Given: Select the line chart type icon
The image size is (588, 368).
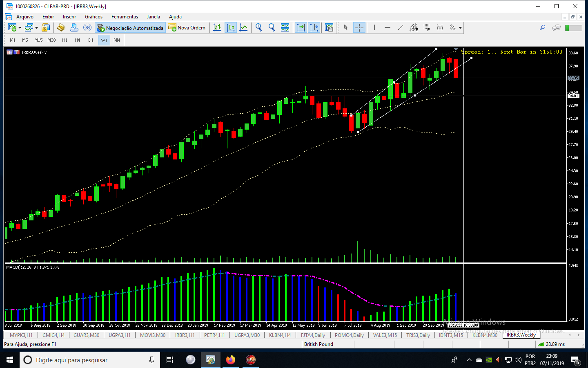Looking at the screenshot, I should (244, 28).
